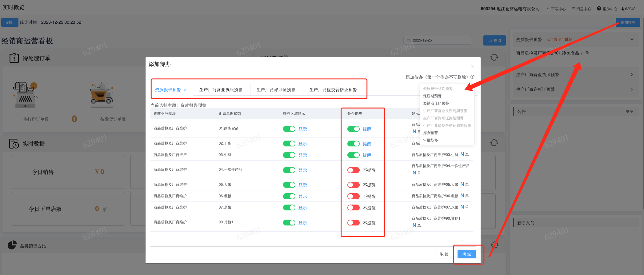
Task: Click refresh icon in 实时数据 panel
Action: pos(494,143)
